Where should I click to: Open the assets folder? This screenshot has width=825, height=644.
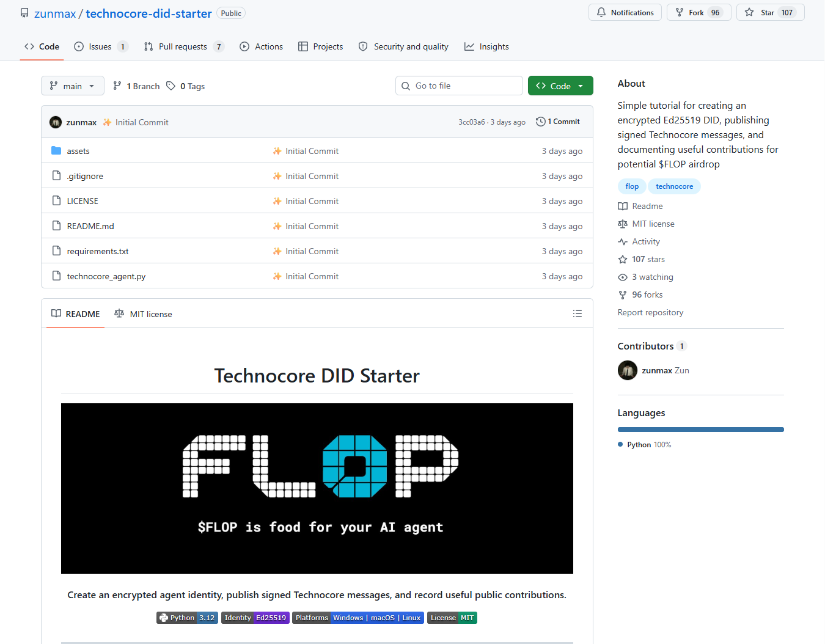(x=78, y=151)
